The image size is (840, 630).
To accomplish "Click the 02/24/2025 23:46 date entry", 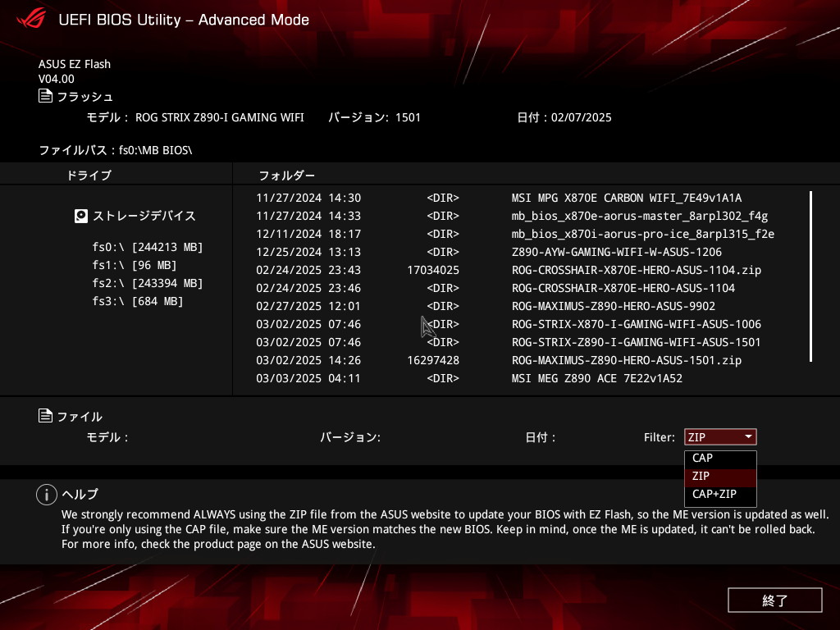I will click(308, 288).
